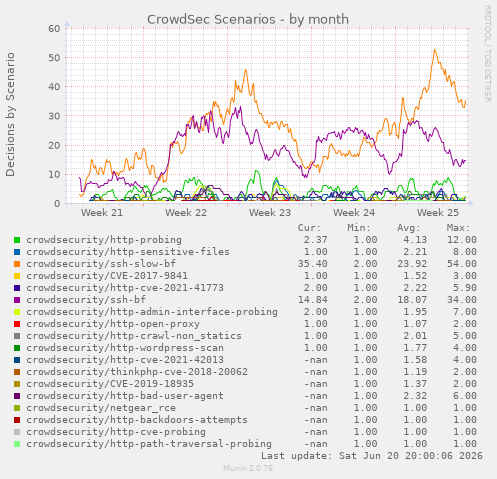Select the crowdsecurity/http-sensitive-files label
This screenshot has width=497, height=479.
(128, 252)
